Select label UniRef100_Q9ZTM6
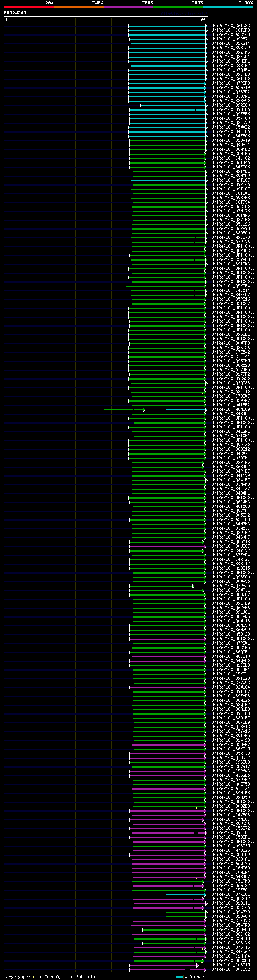This screenshot has height=980, width=257. pyautogui.click(x=230, y=52)
